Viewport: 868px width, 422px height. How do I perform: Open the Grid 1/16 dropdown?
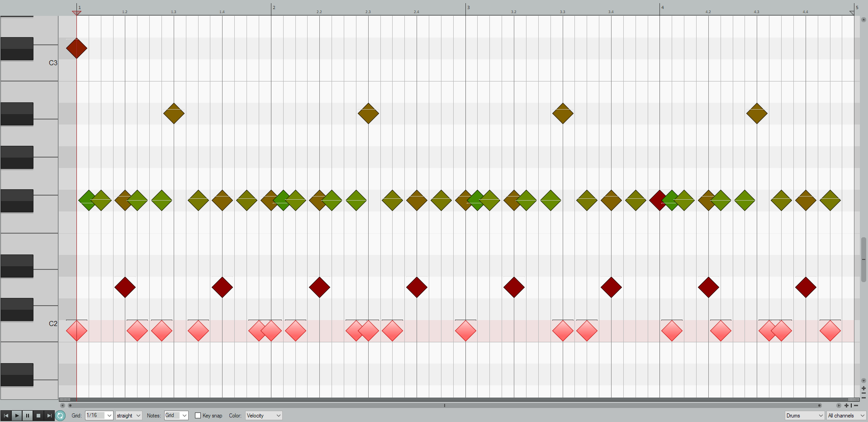click(x=99, y=415)
